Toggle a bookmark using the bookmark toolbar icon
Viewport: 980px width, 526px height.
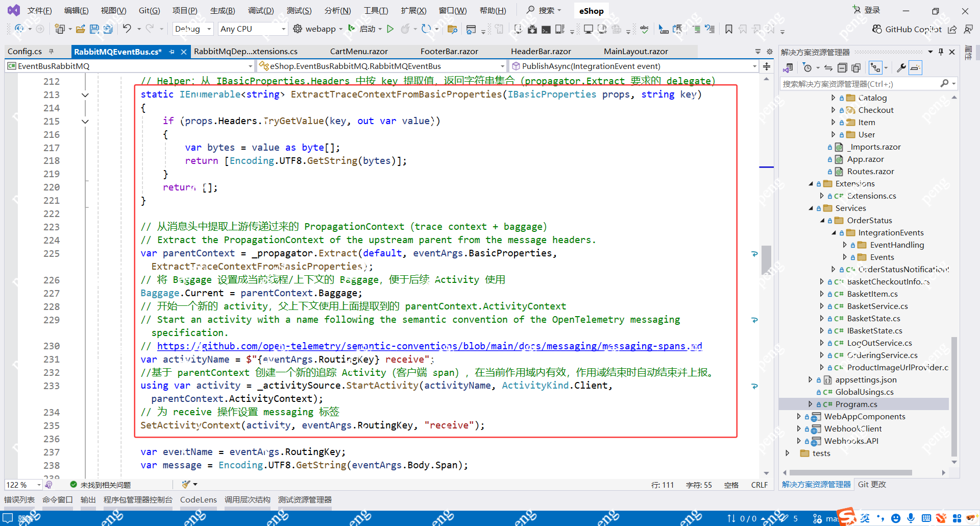coord(729,29)
